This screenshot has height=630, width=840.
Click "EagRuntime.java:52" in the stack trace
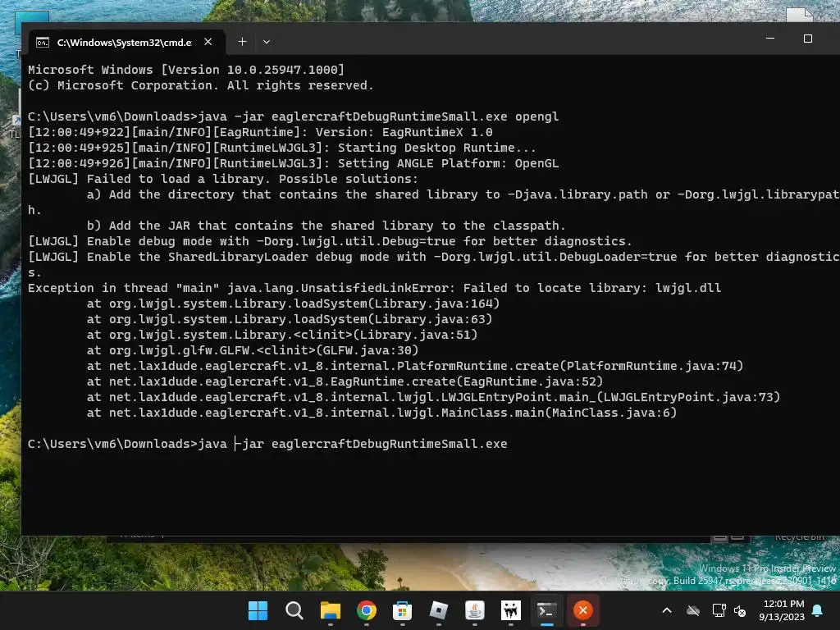(x=529, y=381)
